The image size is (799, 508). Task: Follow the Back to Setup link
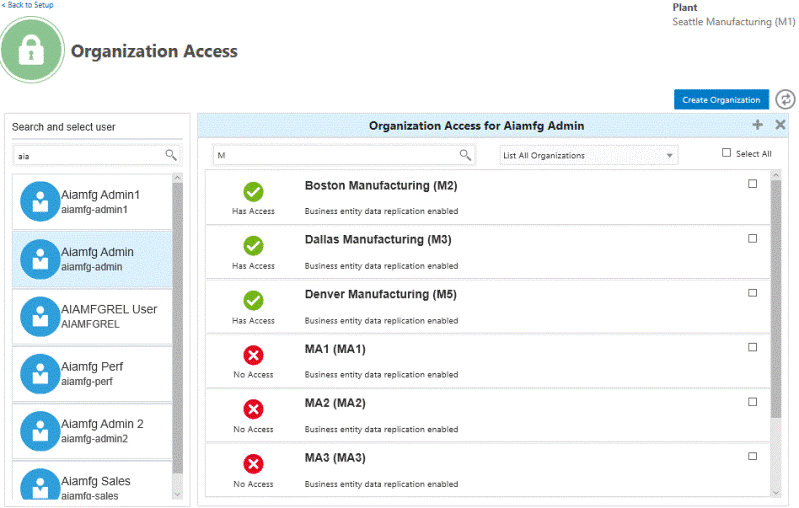click(28, 5)
